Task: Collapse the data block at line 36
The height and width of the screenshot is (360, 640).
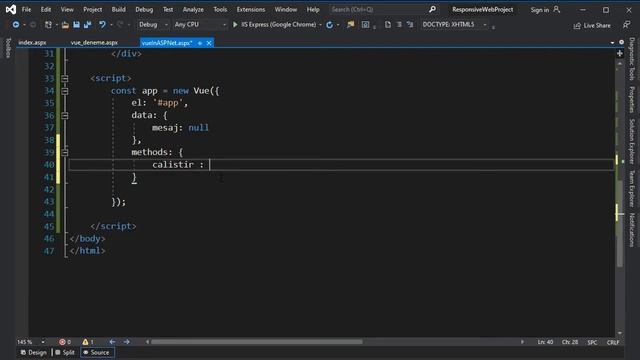Action: 64,116
